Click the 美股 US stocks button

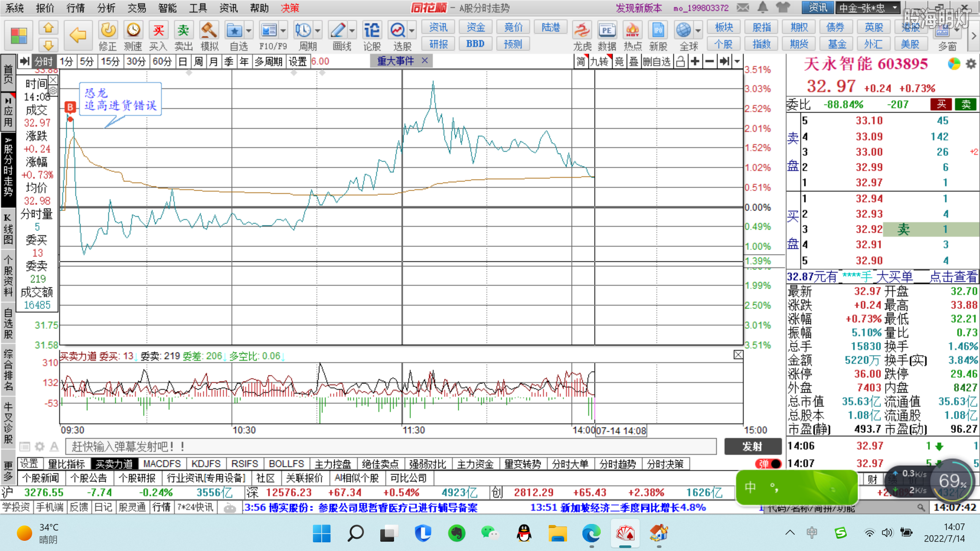[910, 44]
